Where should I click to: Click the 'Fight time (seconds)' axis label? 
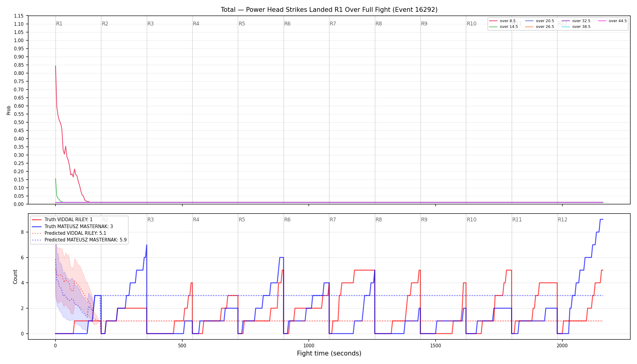329,353
